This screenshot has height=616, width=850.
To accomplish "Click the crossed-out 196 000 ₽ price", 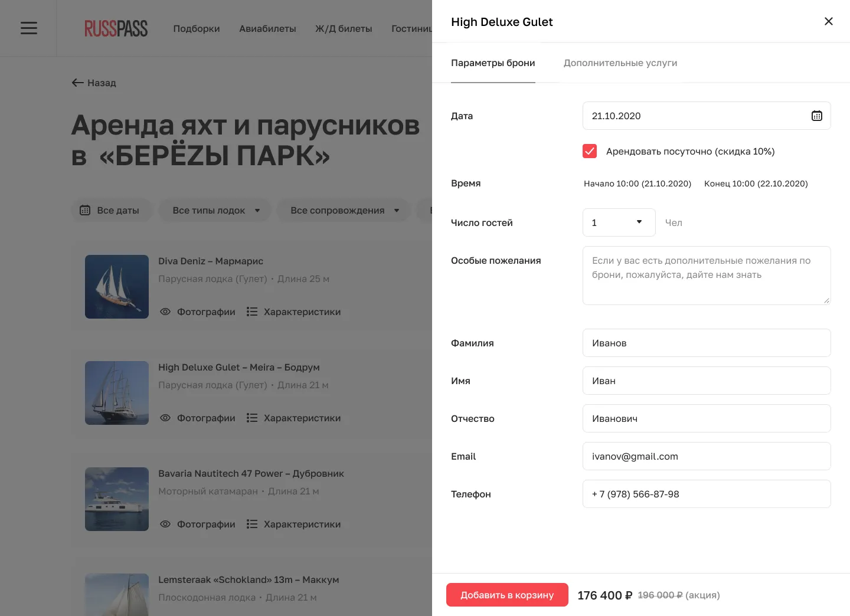I will coord(660,595).
